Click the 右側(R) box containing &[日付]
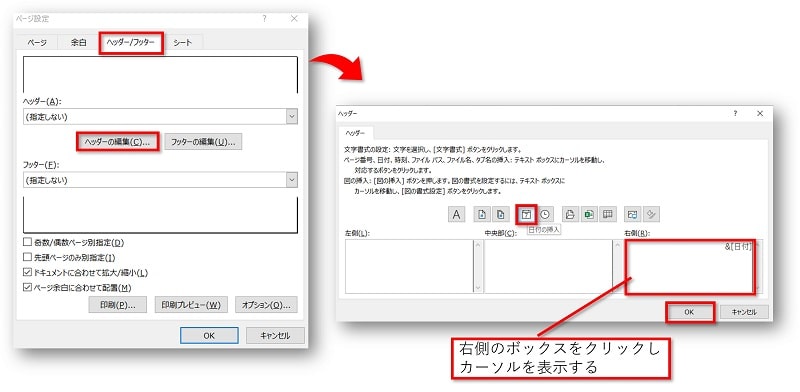Image resolution: width=800 pixels, height=392 pixels. pos(689,266)
